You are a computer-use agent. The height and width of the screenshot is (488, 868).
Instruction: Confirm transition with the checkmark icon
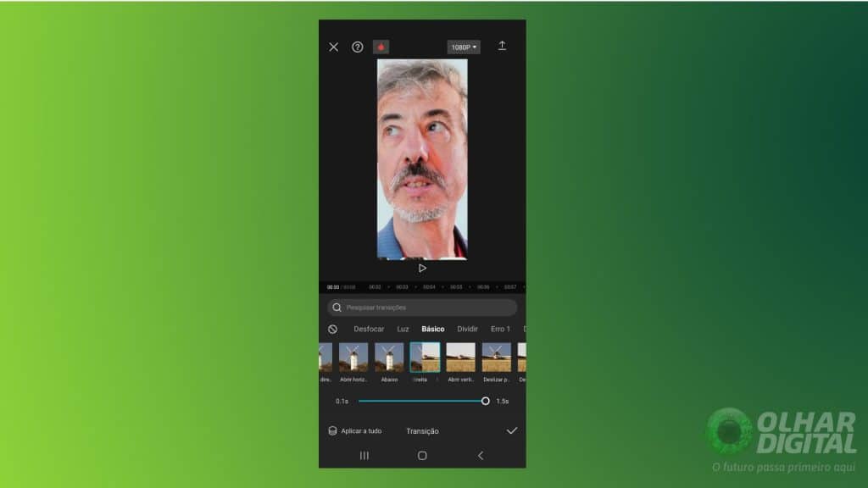(511, 431)
